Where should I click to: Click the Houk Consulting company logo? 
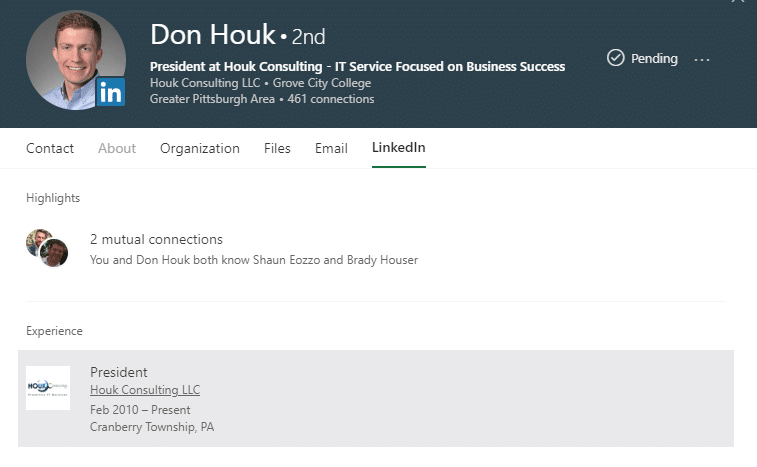click(x=48, y=388)
